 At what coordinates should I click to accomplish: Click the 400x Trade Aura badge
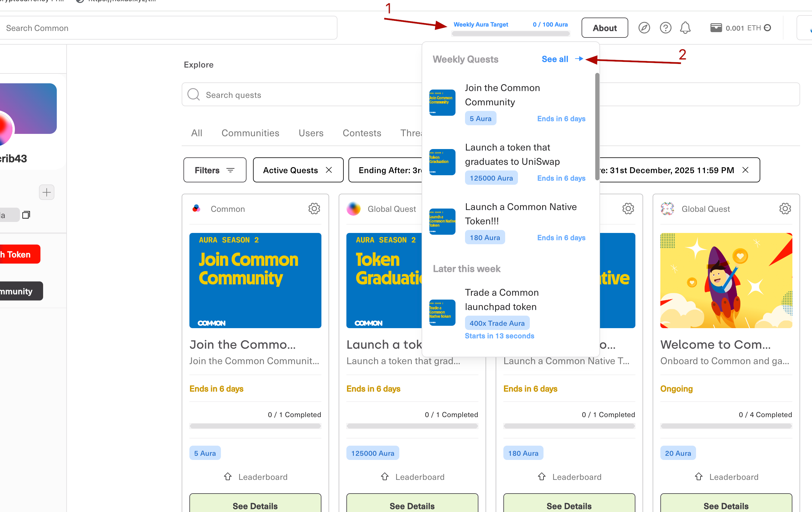[497, 323]
